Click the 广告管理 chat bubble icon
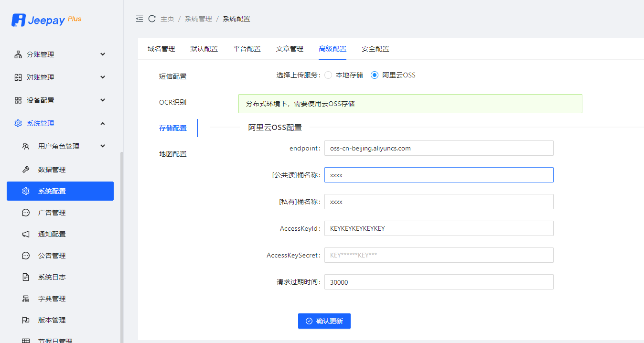The width and height of the screenshot is (644, 343). click(26, 213)
